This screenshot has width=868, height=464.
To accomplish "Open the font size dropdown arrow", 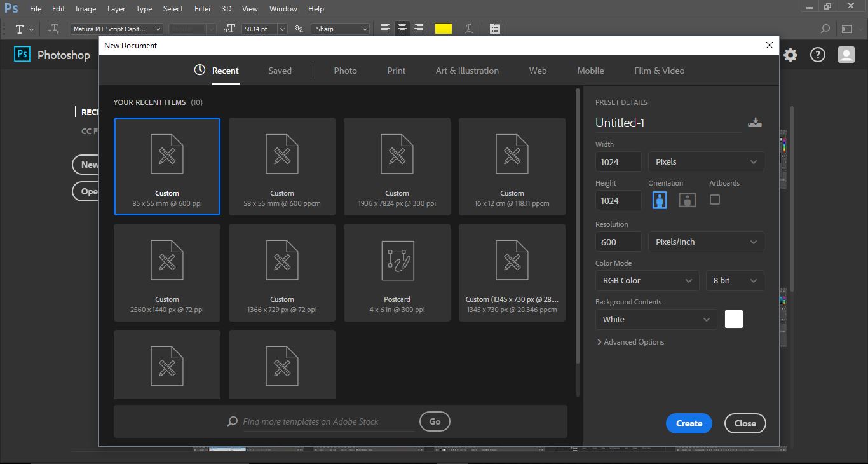I will (x=282, y=29).
